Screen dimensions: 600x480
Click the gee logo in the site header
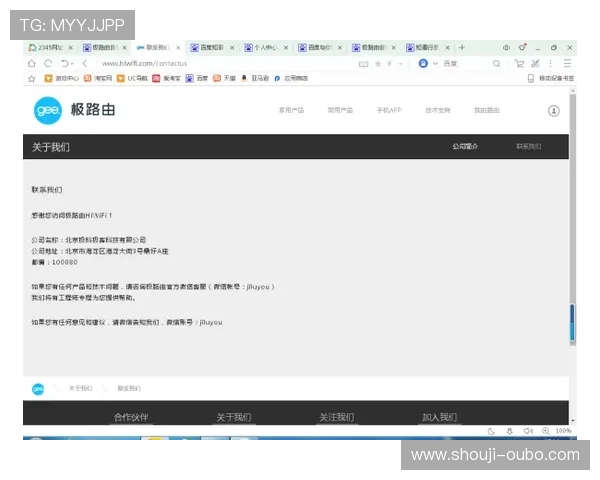(x=47, y=111)
